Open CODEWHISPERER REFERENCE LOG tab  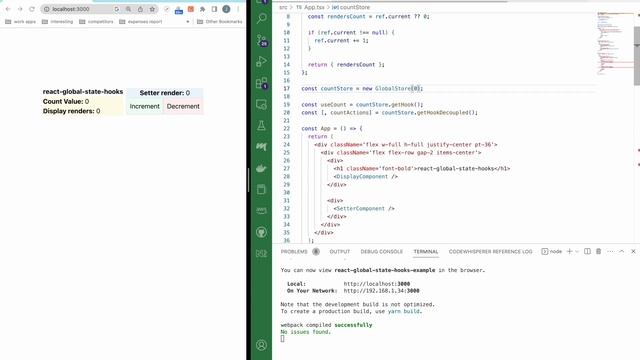tap(490, 251)
